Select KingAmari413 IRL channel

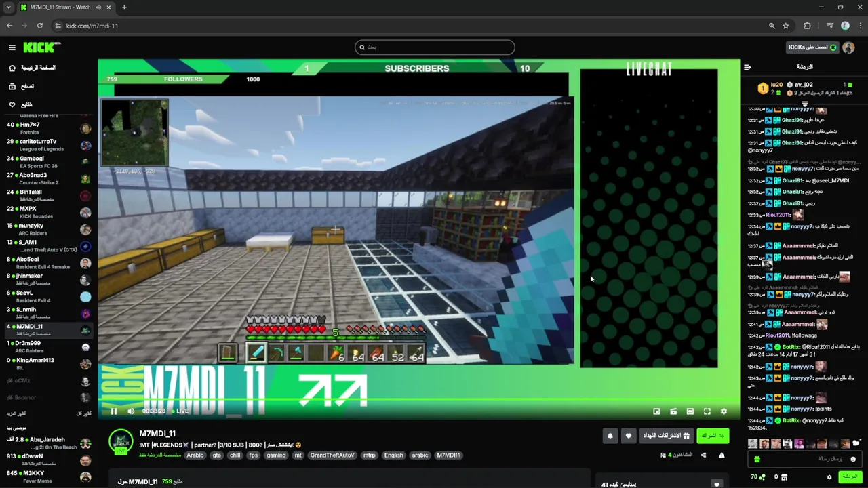47,363
